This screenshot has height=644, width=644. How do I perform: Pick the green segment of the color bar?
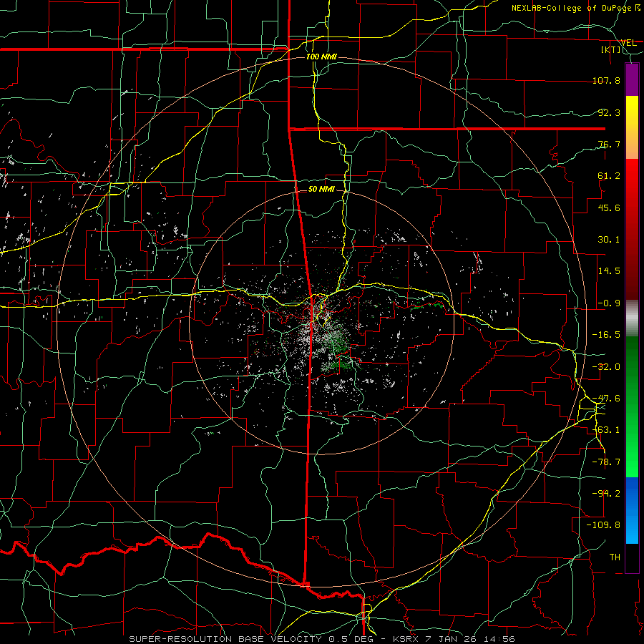click(632, 406)
